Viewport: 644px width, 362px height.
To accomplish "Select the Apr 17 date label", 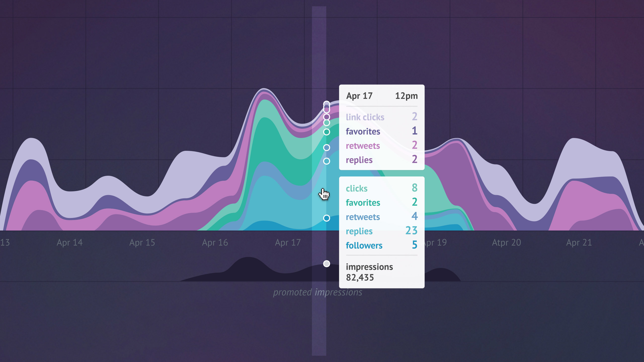I will click(288, 242).
